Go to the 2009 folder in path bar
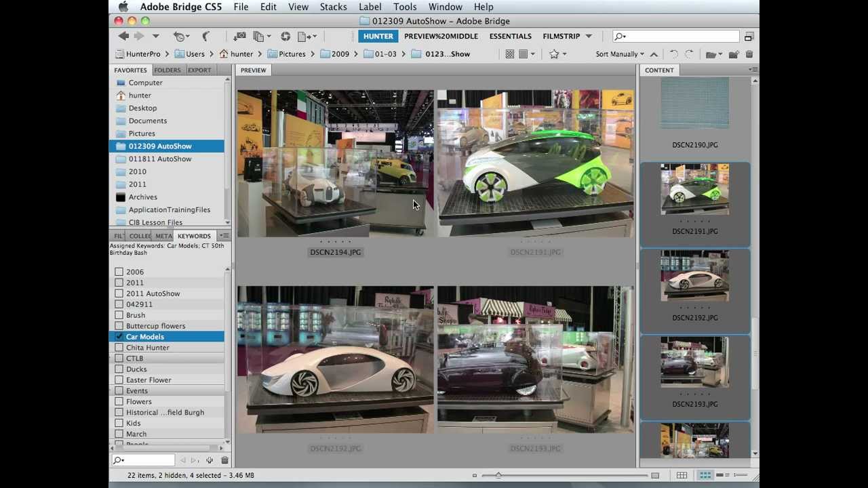This screenshot has width=868, height=488. point(334,54)
